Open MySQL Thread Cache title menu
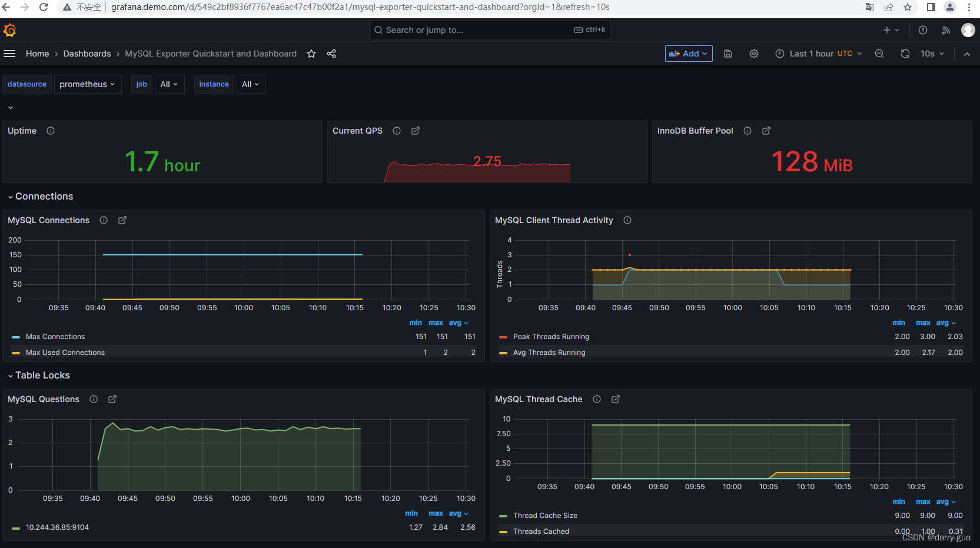 (x=539, y=399)
